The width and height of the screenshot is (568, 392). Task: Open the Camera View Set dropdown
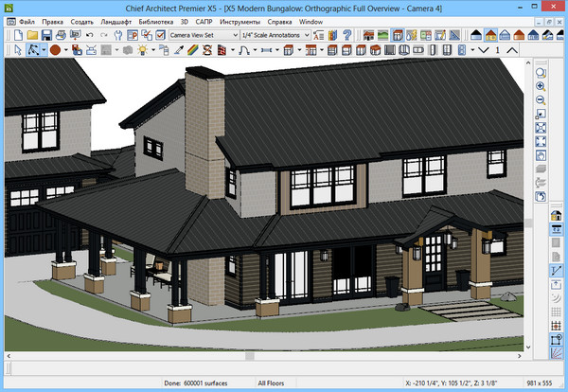point(204,35)
